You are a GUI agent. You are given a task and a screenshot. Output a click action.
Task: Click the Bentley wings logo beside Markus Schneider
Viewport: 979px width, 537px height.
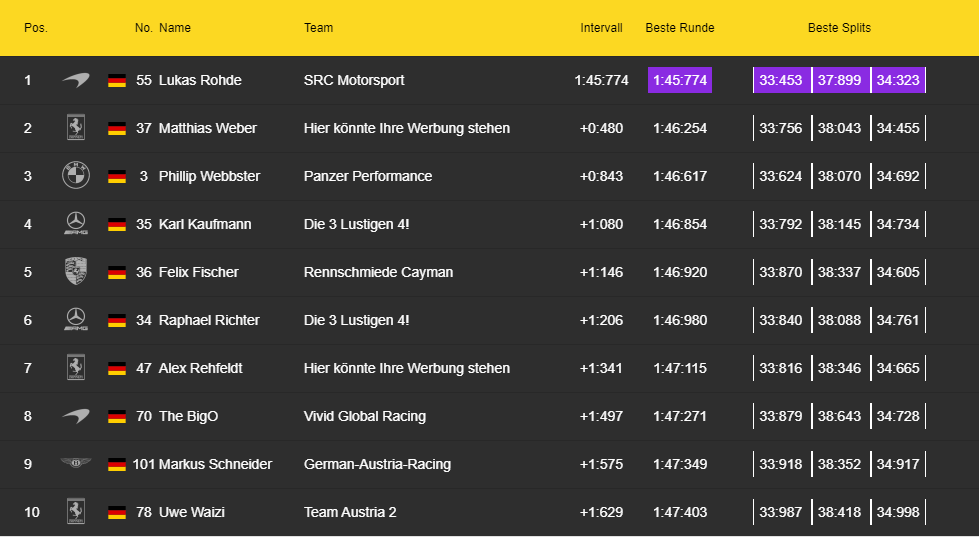(x=76, y=464)
